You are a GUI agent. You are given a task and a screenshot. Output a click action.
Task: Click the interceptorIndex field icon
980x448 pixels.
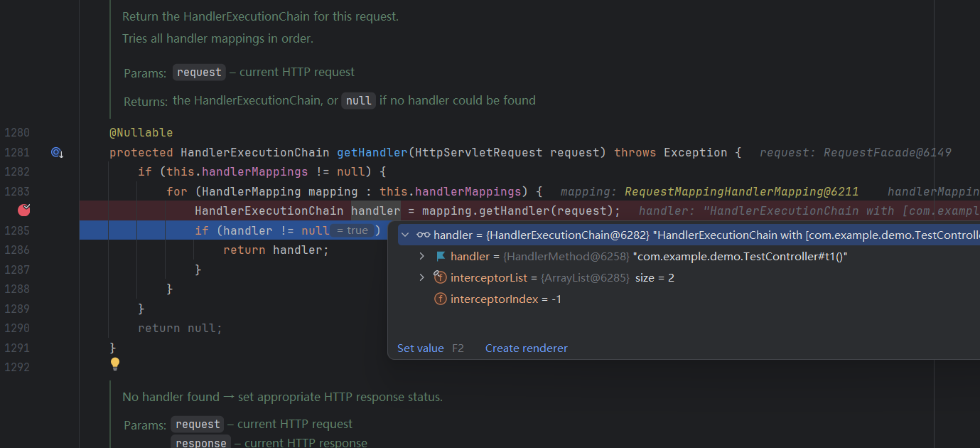441,299
